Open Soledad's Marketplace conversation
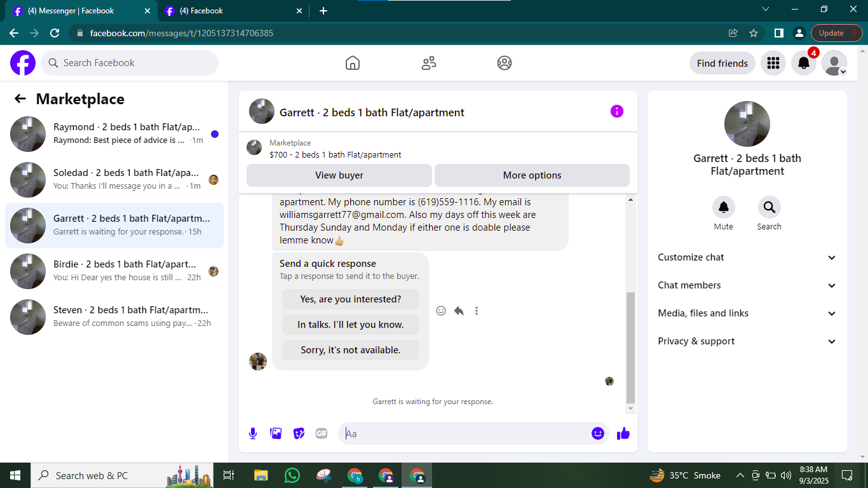The width and height of the screenshot is (868, 488). click(x=114, y=180)
